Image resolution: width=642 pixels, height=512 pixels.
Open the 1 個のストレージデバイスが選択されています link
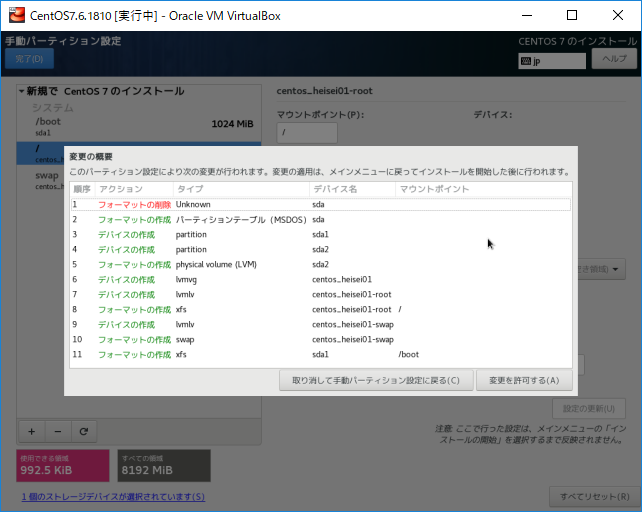pos(113,496)
